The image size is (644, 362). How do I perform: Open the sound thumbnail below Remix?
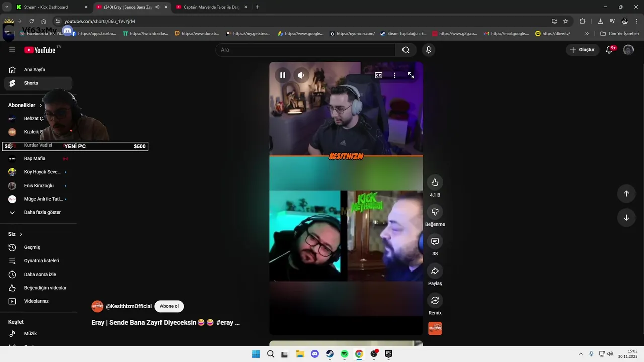point(435,328)
